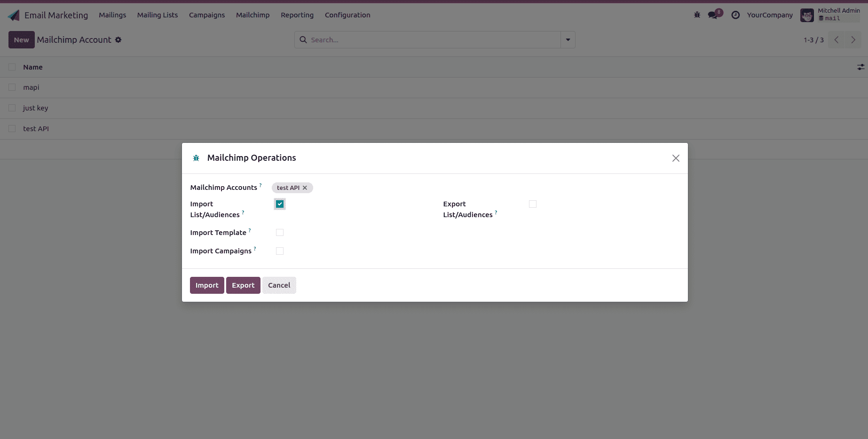
Task: Click the Mailchimp Operations dialog title
Action: point(252,158)
